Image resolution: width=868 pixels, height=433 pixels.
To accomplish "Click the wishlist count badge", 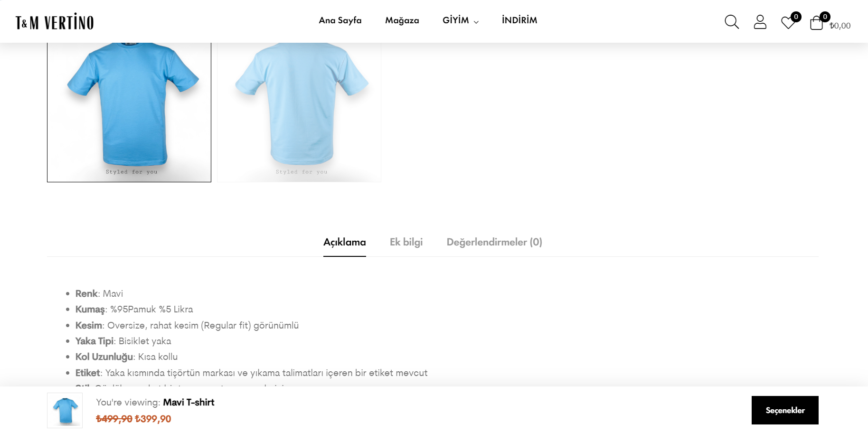I will click(x=796, y=17).
